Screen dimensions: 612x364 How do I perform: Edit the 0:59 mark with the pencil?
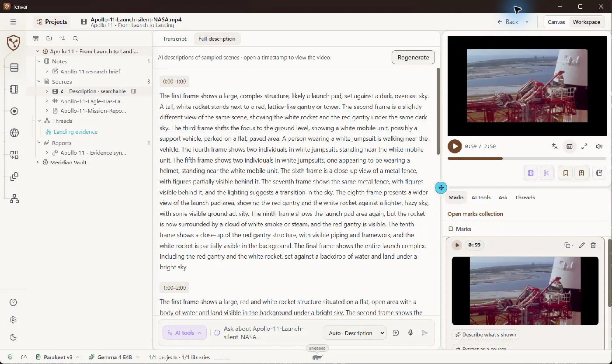[x=582, y=245]
